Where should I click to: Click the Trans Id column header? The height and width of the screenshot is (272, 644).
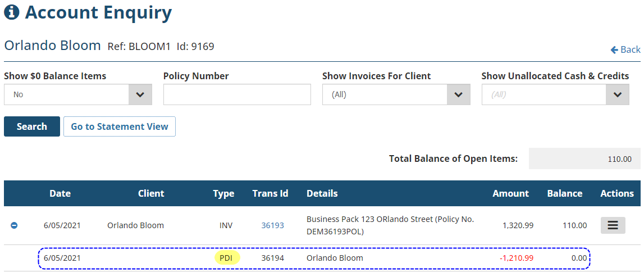[270, 193]
